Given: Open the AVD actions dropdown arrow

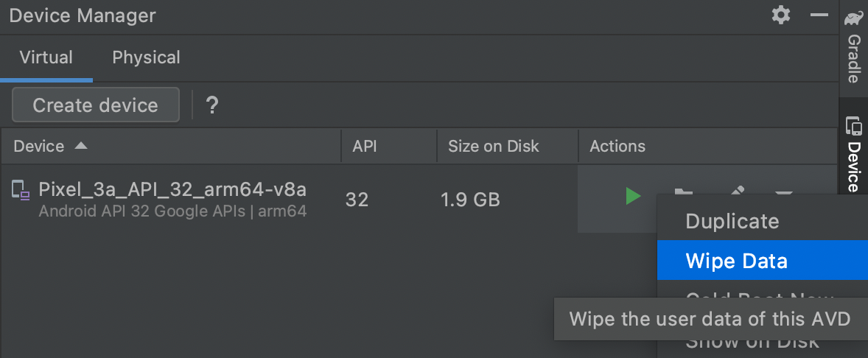Looking at the screenshot, I should click(783, 192).
